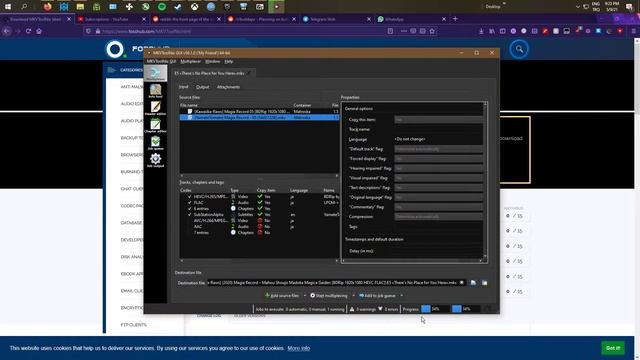Open Spotify from the Windows taskbar
The width and height of the screenshot is (640, 360).
pyautogui.click(x=162, y=7)
